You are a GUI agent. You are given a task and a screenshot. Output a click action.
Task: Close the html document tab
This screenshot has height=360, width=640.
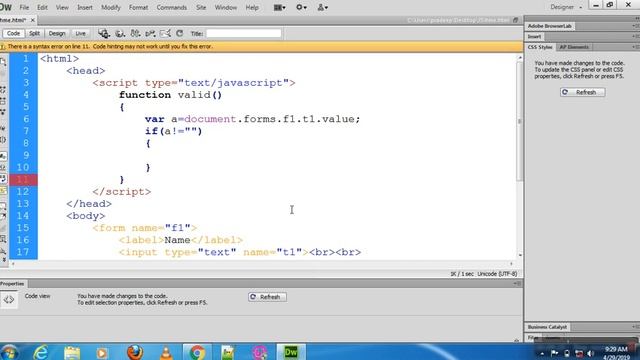click(x=33, y=20)
